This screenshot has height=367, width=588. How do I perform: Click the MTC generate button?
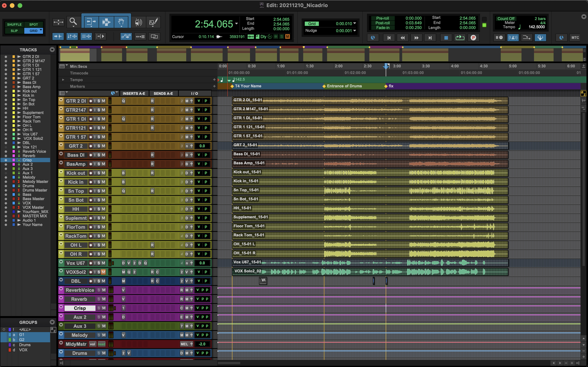(x=575, y=38)
